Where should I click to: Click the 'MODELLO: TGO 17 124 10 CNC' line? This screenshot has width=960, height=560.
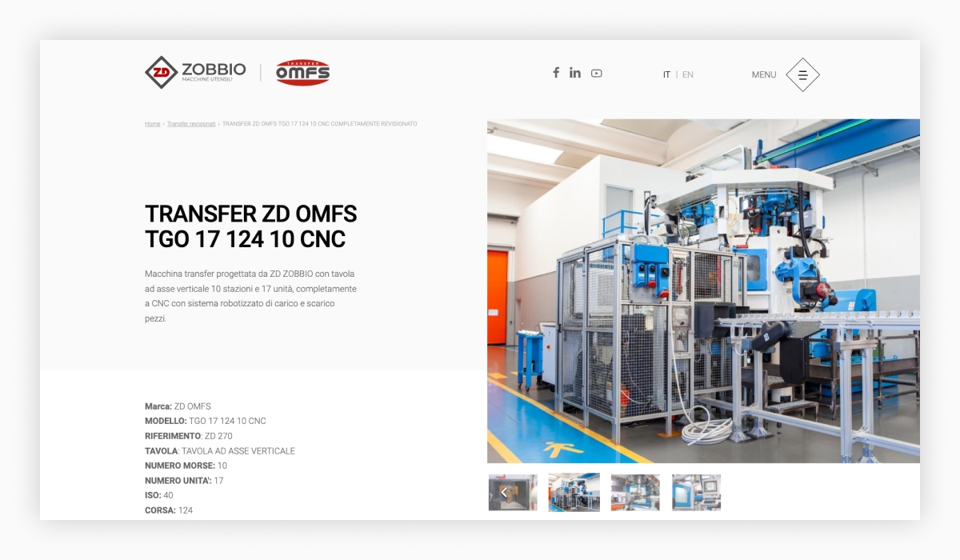[206, 421]
